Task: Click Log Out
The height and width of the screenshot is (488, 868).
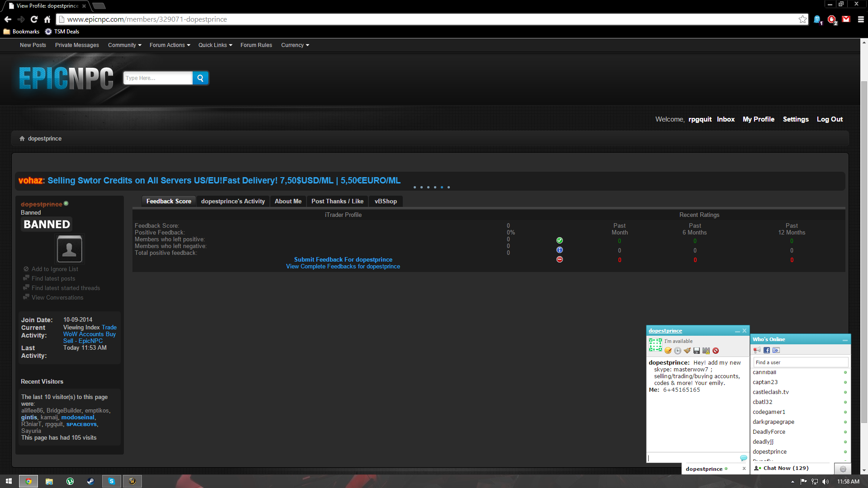Action: (x=830, y=119)
